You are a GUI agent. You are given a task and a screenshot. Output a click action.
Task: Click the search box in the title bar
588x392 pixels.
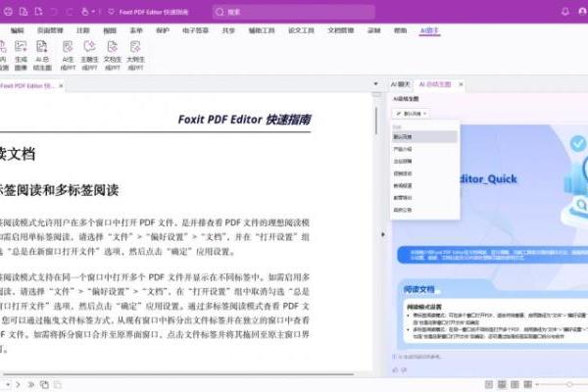(293, 12)
